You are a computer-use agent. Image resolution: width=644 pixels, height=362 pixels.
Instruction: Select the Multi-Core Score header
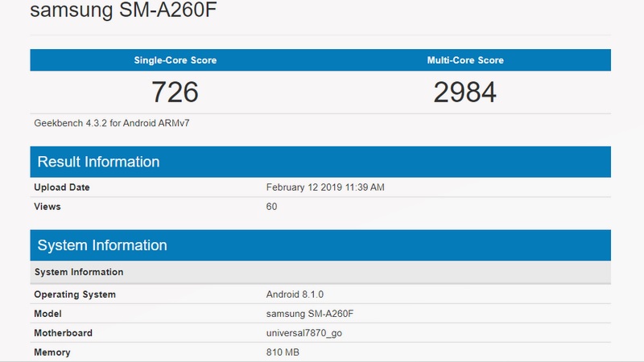point(465,60)
